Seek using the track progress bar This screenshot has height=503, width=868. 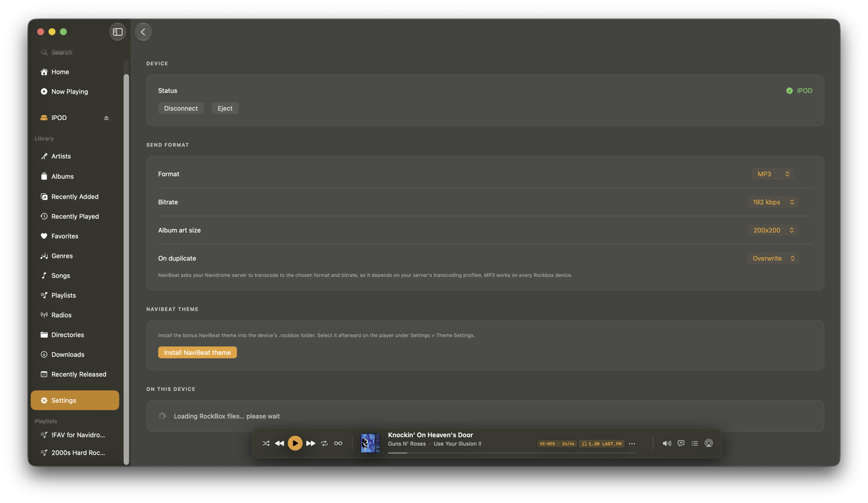pos(513,453)
